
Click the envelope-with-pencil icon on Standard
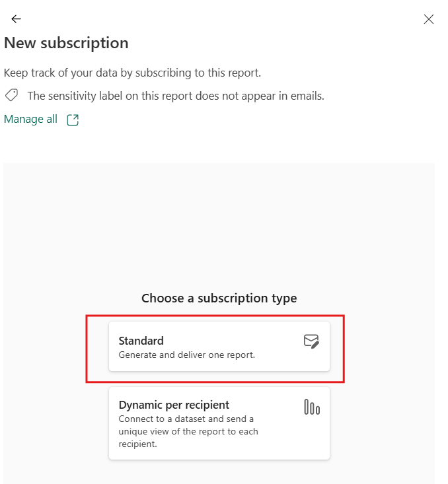(x=311, y=341)
